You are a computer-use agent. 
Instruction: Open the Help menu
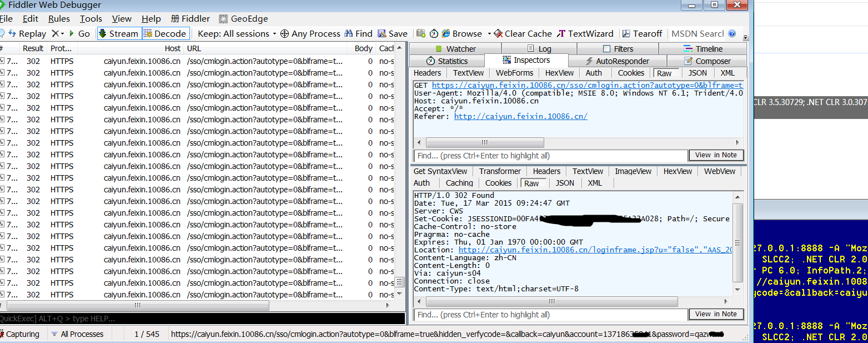pyautogui.click(x=151, y=19)
